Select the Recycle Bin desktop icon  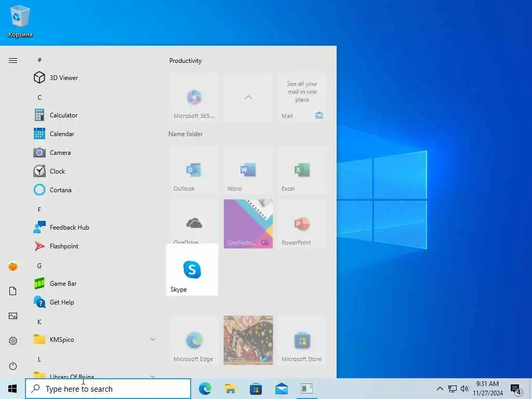(20, 21)
